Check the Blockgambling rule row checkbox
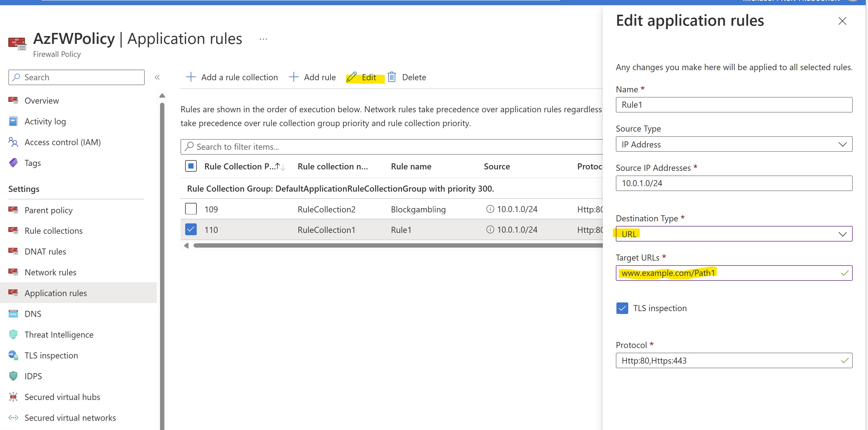Image resolution: width=868 pixels, height=430 pixels. [191, 209]
